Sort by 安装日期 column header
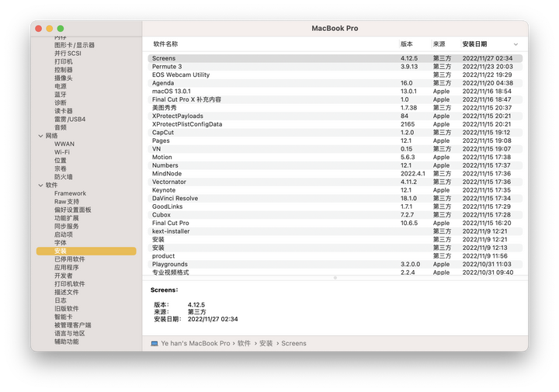This screenshot has width=559, height=392. [474, 44]
